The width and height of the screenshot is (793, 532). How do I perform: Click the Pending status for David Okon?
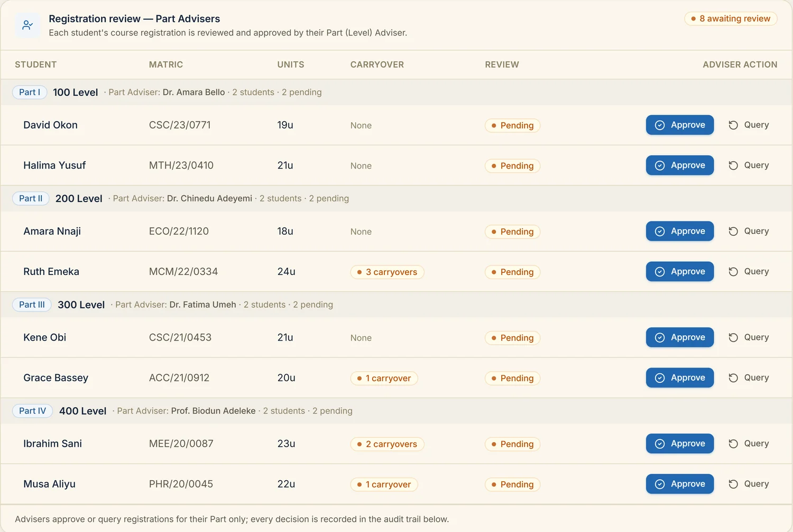pos(512,125)
